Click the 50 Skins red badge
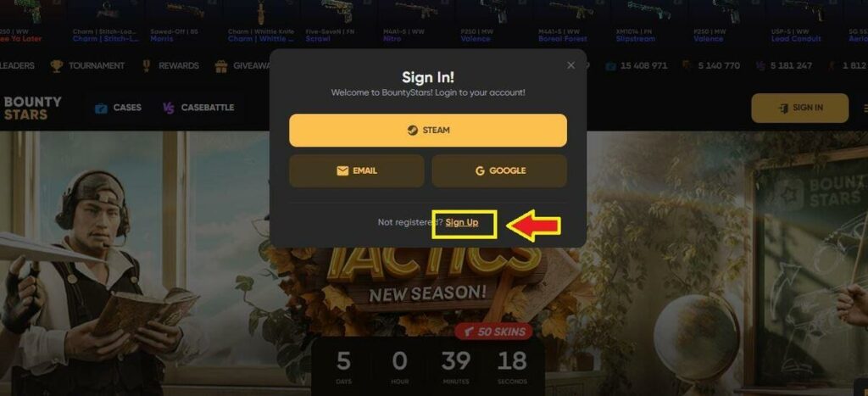868x396 pixels. coord(494,332)
